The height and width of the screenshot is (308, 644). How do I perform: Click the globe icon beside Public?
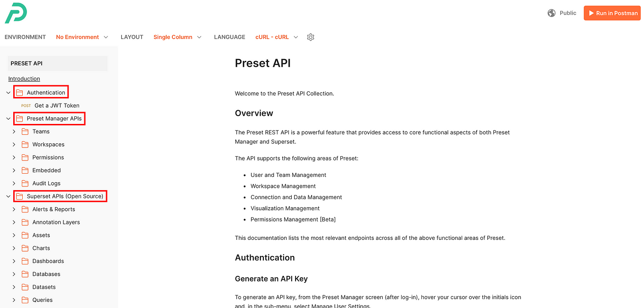click(551, 13)
